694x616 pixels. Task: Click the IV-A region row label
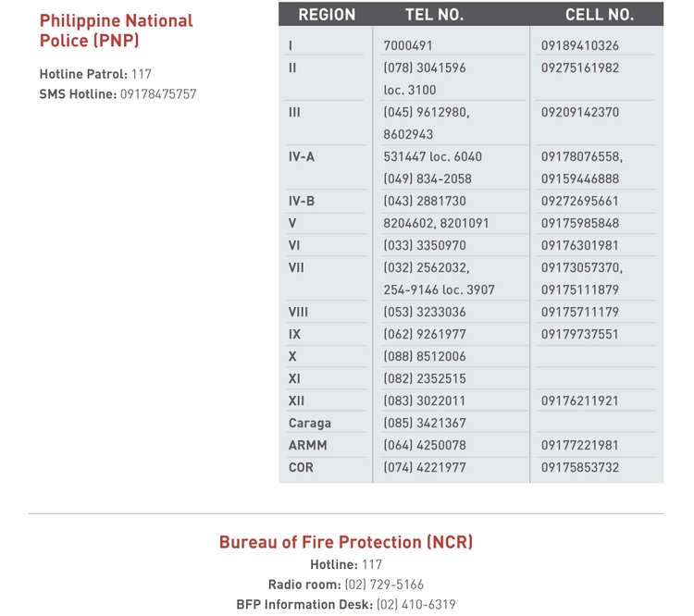pos(302,156)
